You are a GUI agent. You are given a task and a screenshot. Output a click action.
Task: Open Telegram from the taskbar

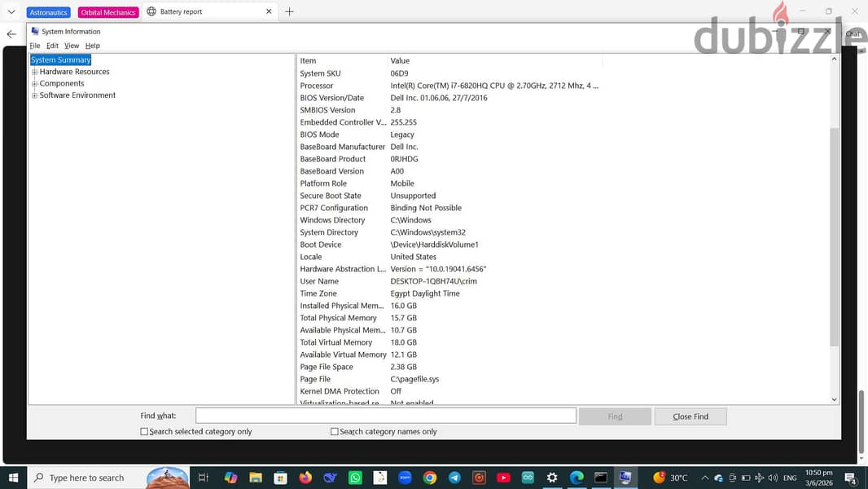point(454,478)
